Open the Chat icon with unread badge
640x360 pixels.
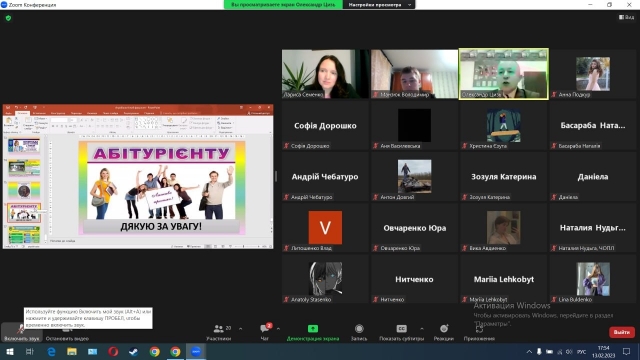click(264, 329)
